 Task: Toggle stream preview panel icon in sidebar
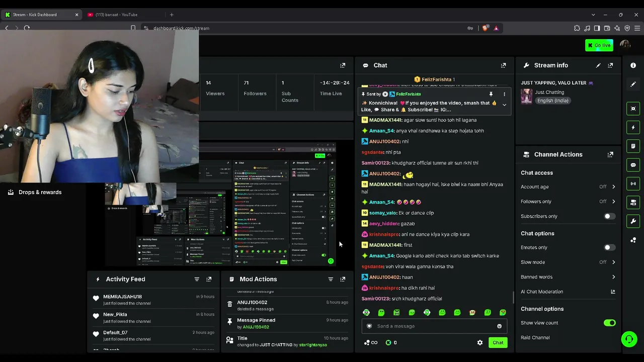633,109
